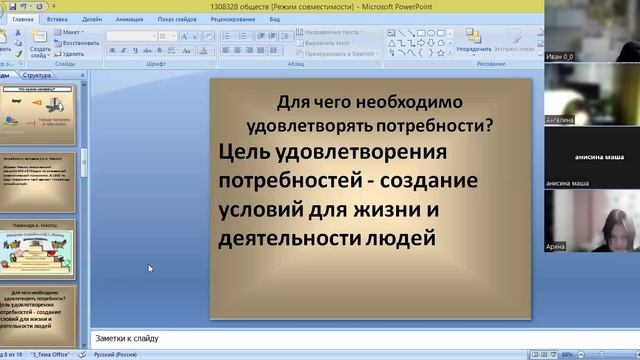Image resolution: width=640 pixels, height=360 pixels.
Task: Open the View (Вид) ribbon tab
Action: (x=275, y=19)
